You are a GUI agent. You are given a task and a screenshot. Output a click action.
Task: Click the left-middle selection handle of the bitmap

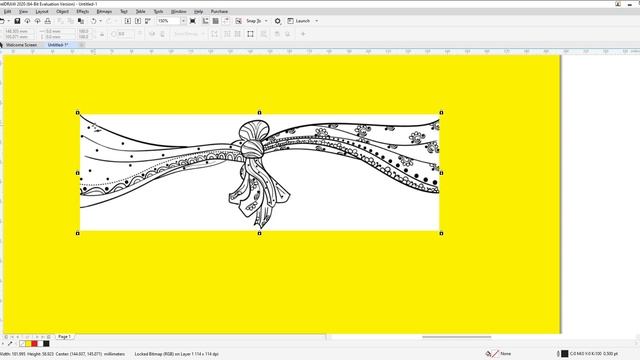coord(78,173)
